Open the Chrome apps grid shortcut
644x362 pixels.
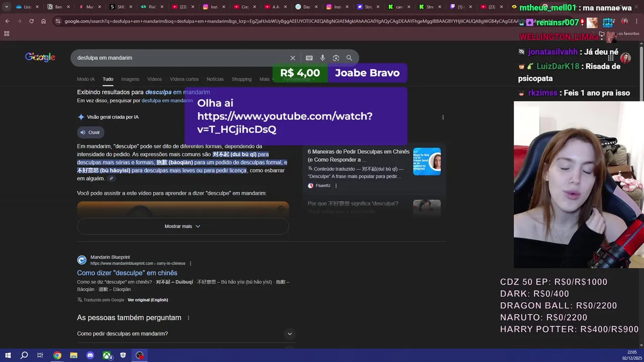(7, 34)
